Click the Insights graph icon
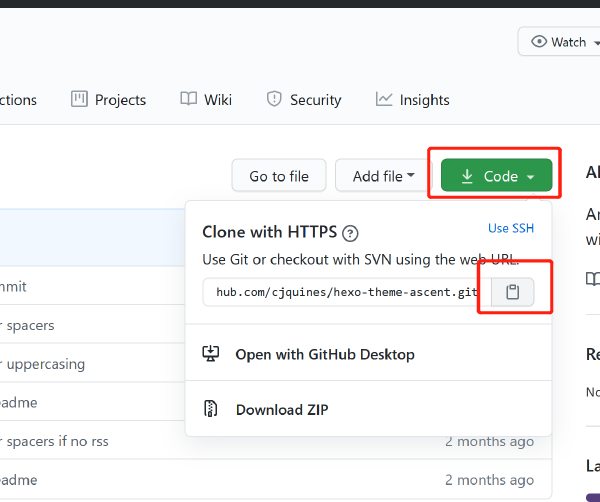600x502 pixels. [x=384, y=99]
